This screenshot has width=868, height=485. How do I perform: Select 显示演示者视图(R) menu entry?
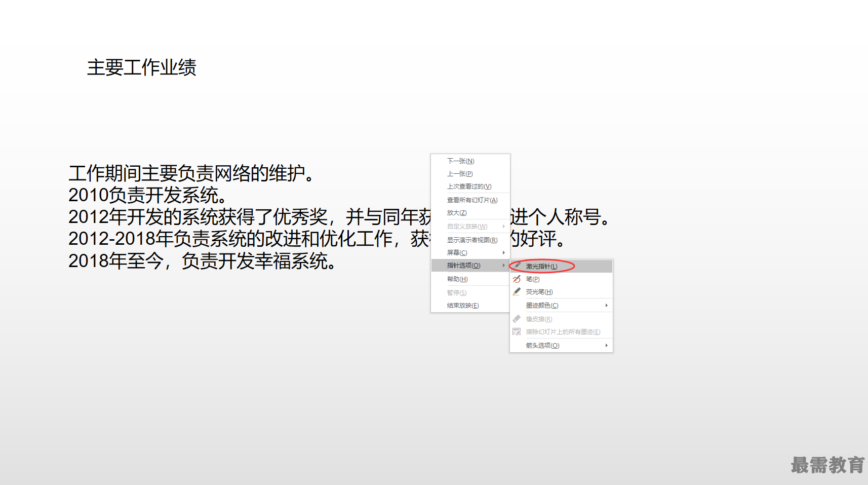click(x=470, y=240)
